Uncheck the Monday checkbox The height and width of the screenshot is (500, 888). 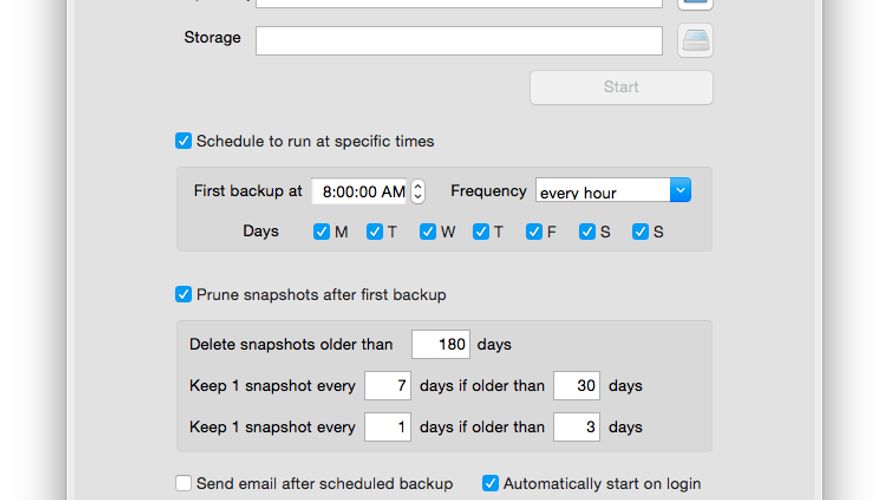click(322, 232)
